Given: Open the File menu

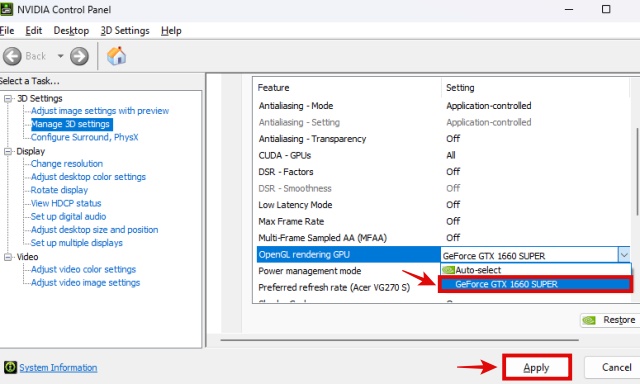Looking at the screenshot, I should tap(7, 31).
